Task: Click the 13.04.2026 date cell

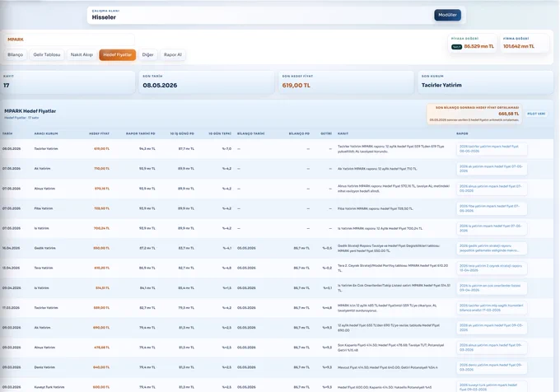Action: (x=11, y=268)
